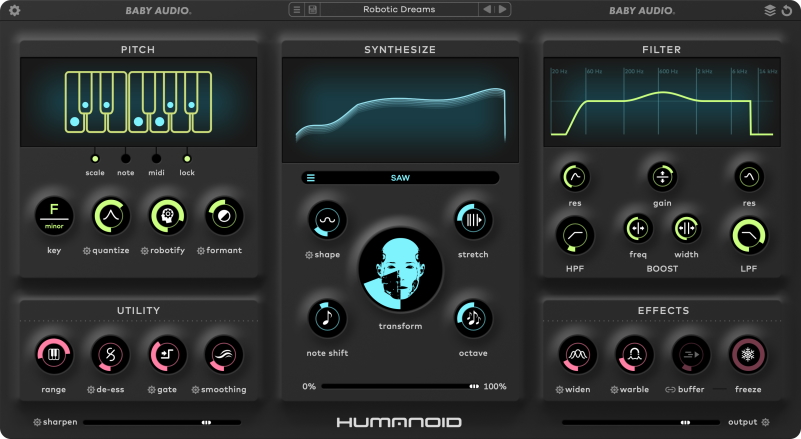Viewport: 801px width, 439px height.
Task: Click the warble knob
Action: (x=634, y=354)
